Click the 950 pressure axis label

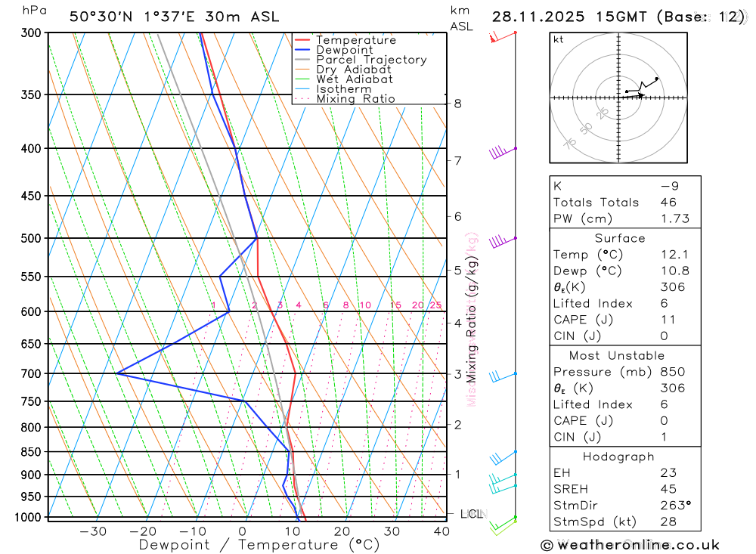coord(31,496)
